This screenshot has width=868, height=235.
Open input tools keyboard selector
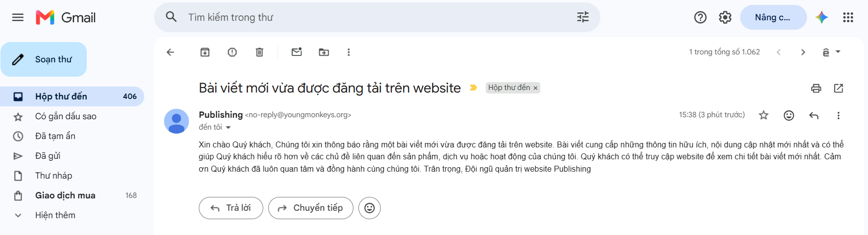point(832,52)
